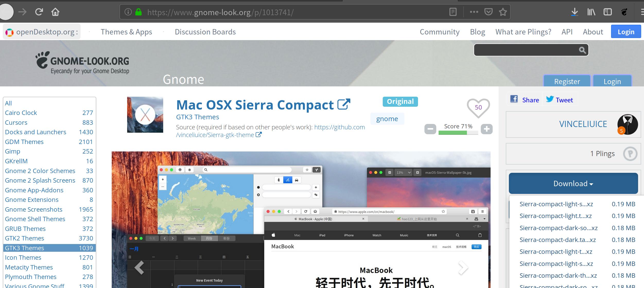The width and height of the screenshot is (644, 288).
Task: Vote up with the plus button
Action: point(486,129)
